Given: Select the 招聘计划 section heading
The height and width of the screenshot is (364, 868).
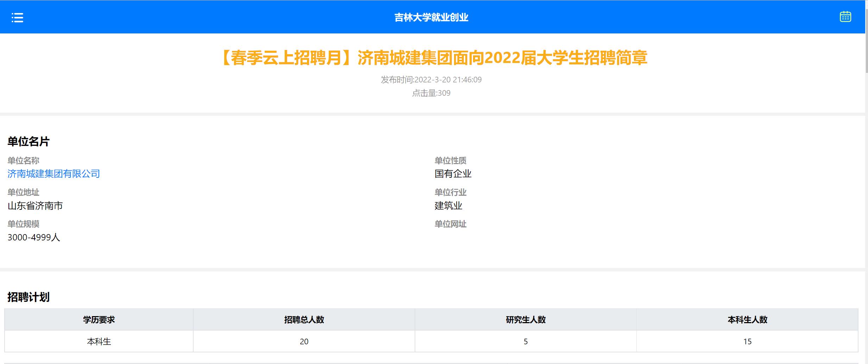Looking at the screenshot, I should [x=29, y=297].
